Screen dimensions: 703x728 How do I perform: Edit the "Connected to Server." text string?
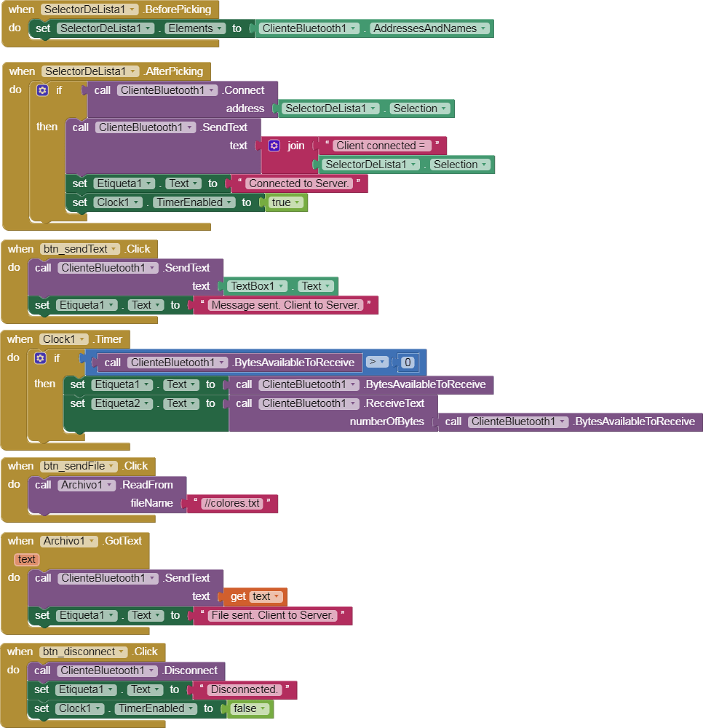click(x=299, y=183)
